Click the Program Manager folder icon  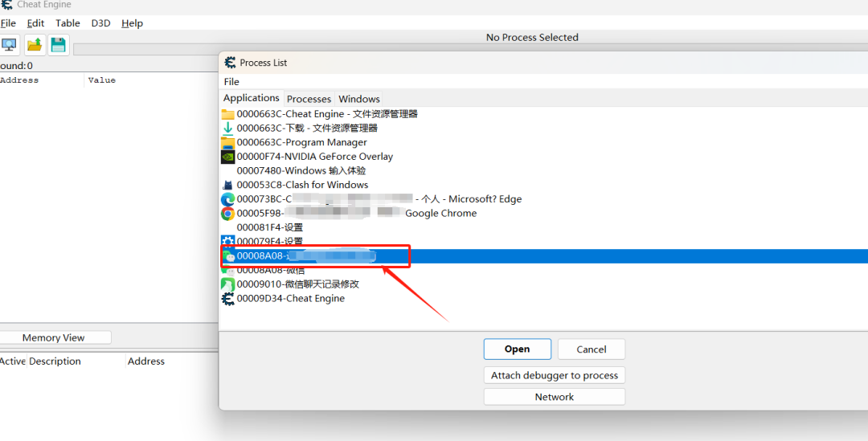point(227,142)
